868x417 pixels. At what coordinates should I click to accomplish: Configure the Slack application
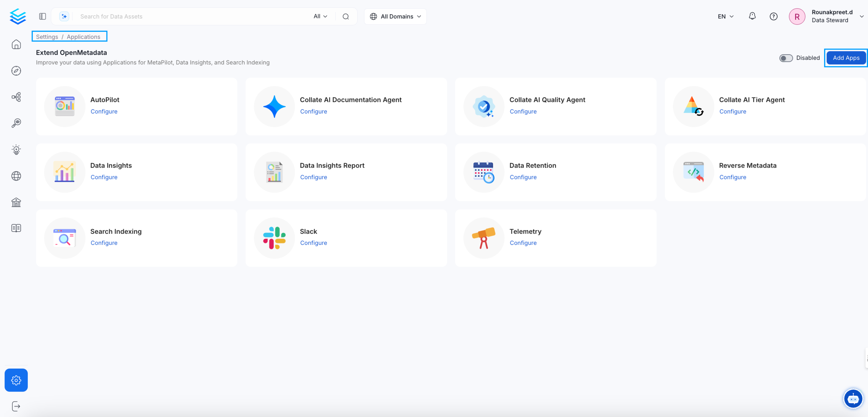(313, 243)
